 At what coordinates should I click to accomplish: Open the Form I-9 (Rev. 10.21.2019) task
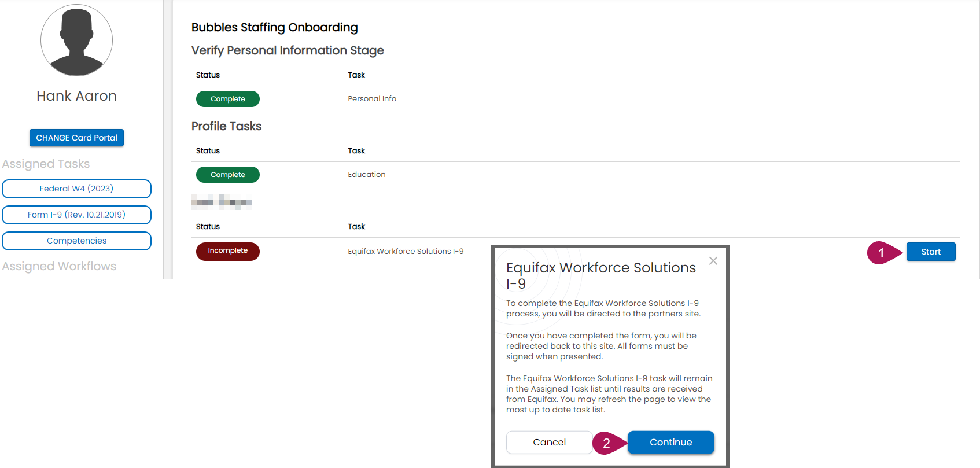coord(76,215)
